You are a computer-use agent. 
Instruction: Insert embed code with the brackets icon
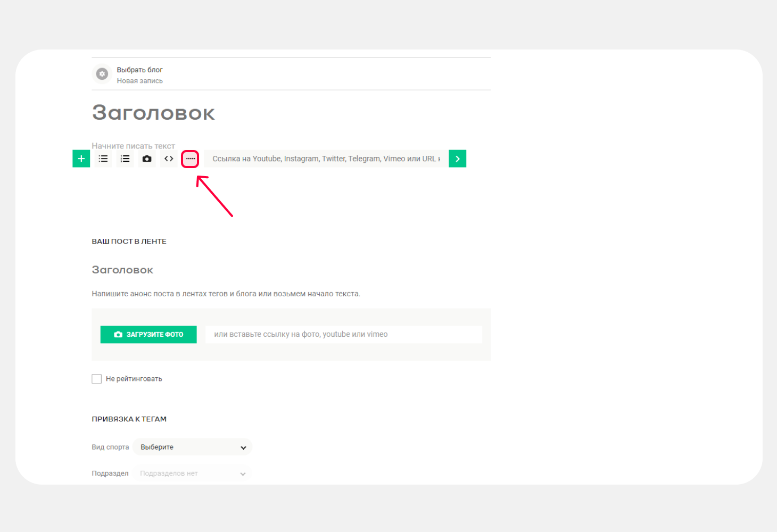point(169,159)
